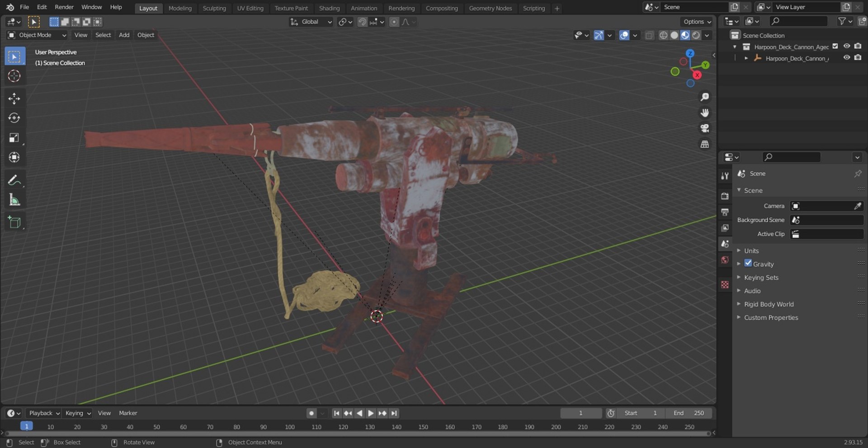This screenshot has width=868, height=448.
Task: Click the play animation button
Action: (x=371, y=413)
